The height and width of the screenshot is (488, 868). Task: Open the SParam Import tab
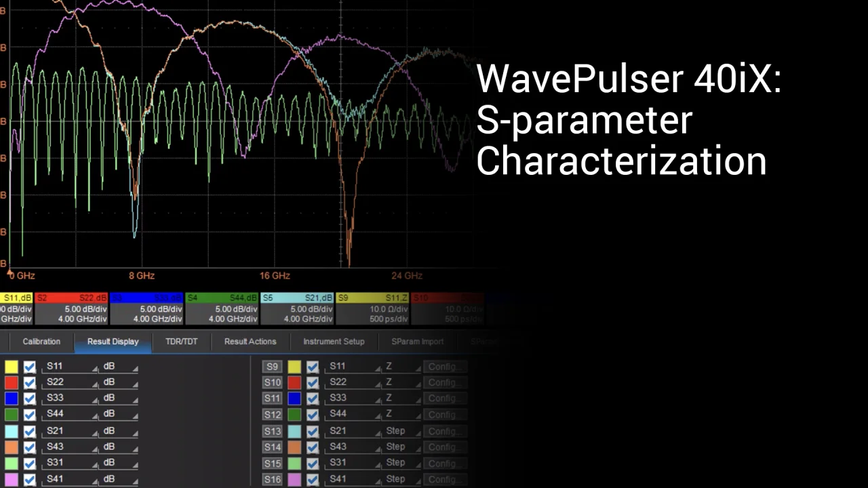click(x=417, y=342)
